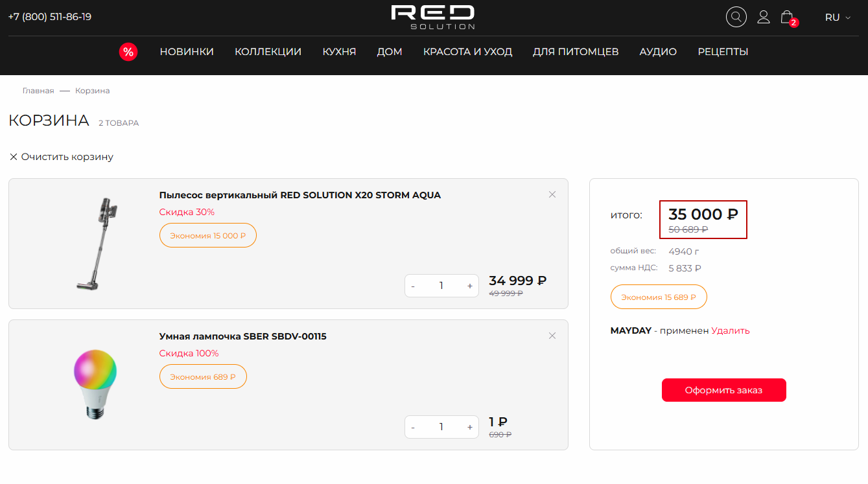This screenshot has width=868, height=484.
Task: Click the vacuum cleaner quantity field
Action: click(441, 286)
